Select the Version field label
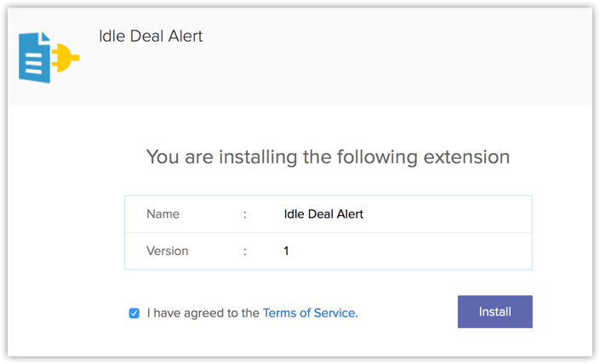Viewport: 600px width, 364px height. click(x=168, y=251)
